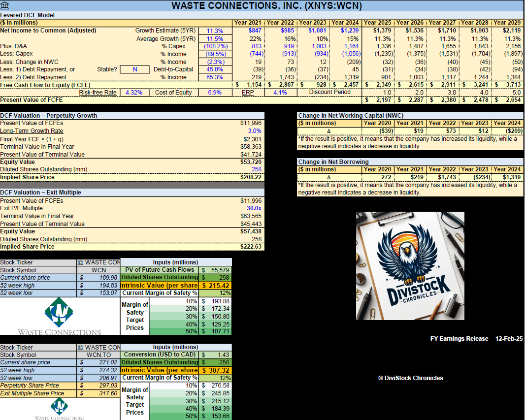Select exit multiple implied share price $222.63
Screen dimensions: 525x420
[251, 247]
